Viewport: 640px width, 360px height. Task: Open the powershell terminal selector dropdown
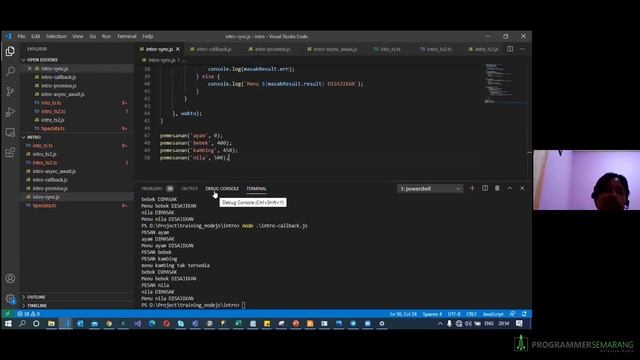pyautogui.click(x=430, y=189)
